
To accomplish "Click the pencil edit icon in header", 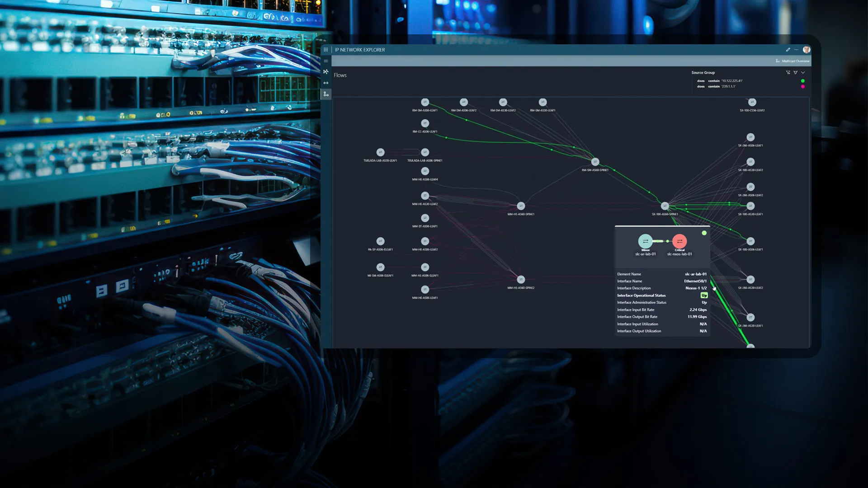I will 788,50.
